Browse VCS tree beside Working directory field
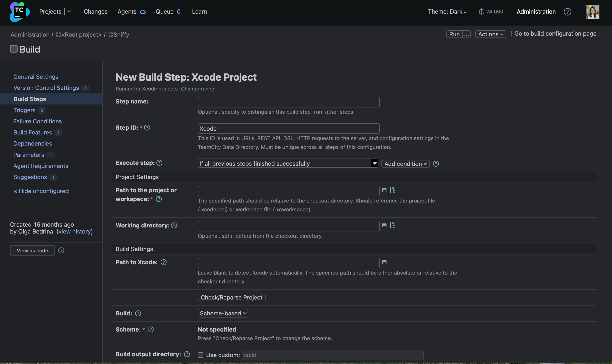This screenshot has width=612, height=364. pyautogui.click(x=393, y=225)
